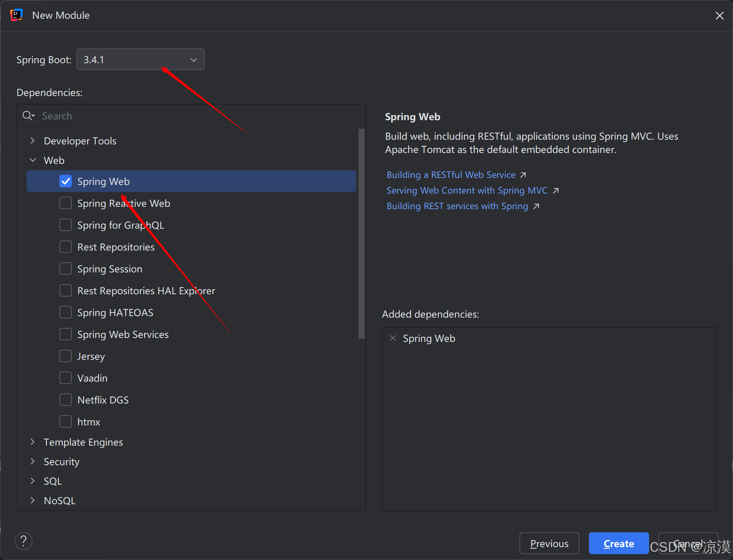The height and width of the screenshot is (560, 733).
Task: Click the IntelliJ IDEA logo icon
Action: coord(16,15)
